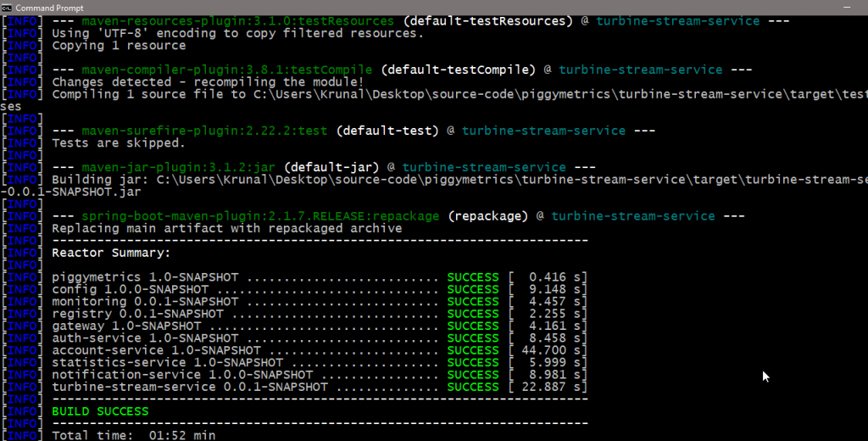Click 'Replacing main artifact with repackaged archive'

pos(227,228)
